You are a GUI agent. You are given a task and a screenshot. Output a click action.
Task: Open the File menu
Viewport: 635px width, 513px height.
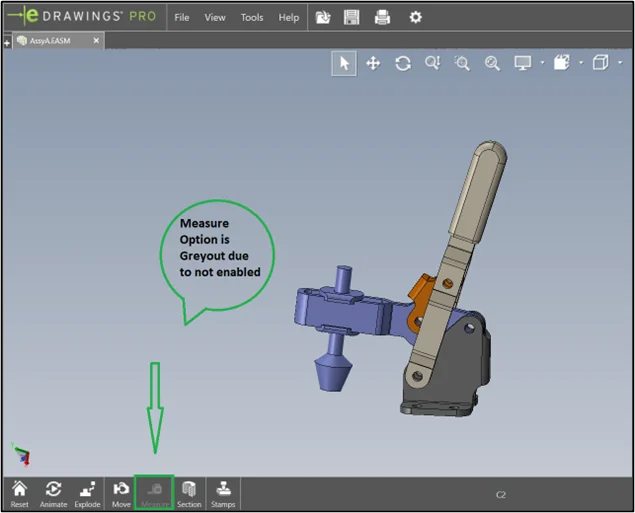(181, 17)
